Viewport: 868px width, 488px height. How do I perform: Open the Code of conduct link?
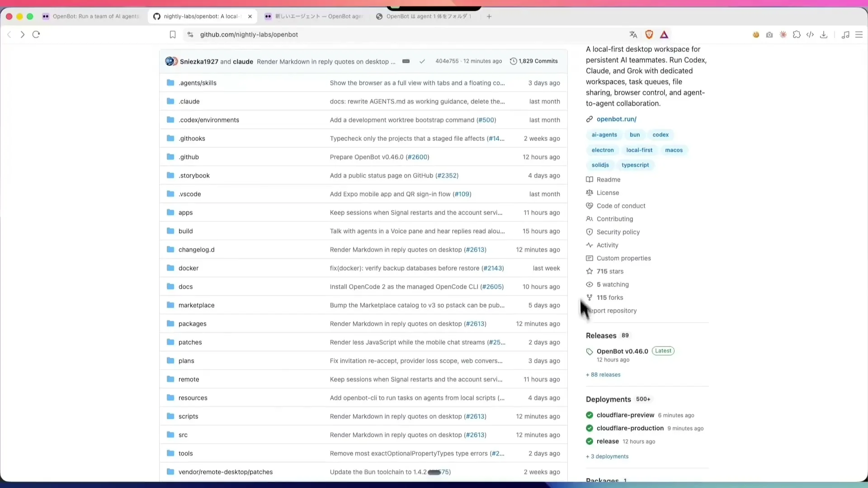(621, 206)
